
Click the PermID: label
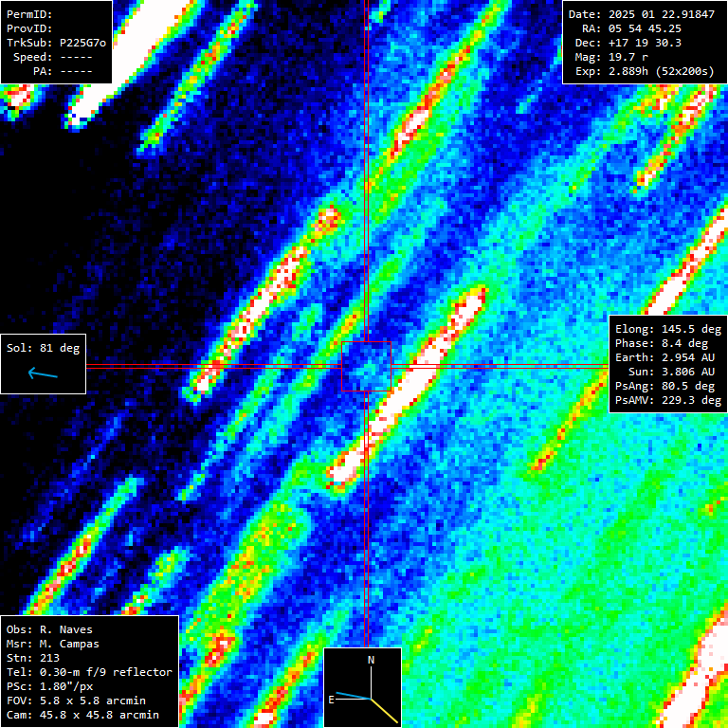(29, 14)
